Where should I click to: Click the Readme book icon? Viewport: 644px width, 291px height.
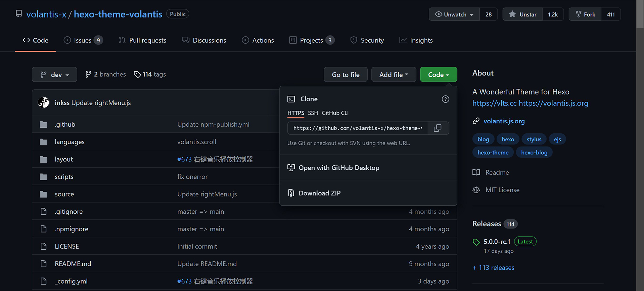click(476, 172)
